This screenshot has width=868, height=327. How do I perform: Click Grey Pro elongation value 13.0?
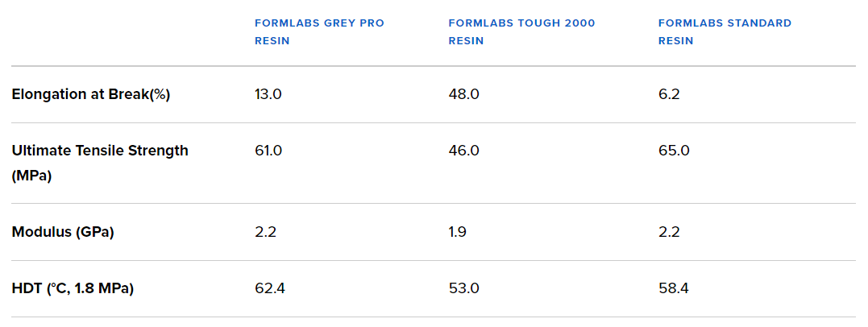point(268,94)
